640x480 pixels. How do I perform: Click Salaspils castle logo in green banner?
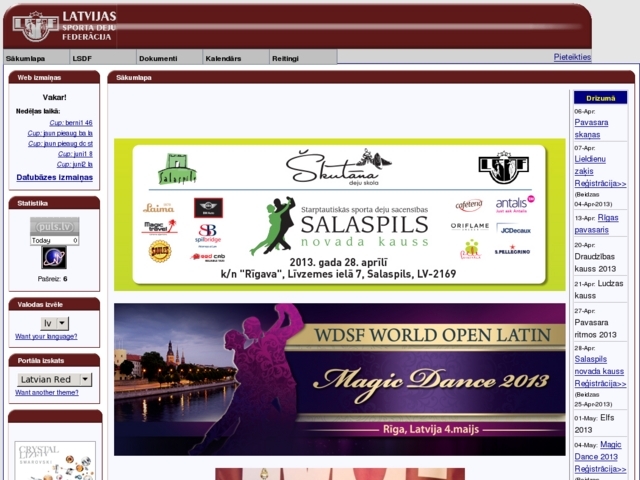(x=177, y=169)
